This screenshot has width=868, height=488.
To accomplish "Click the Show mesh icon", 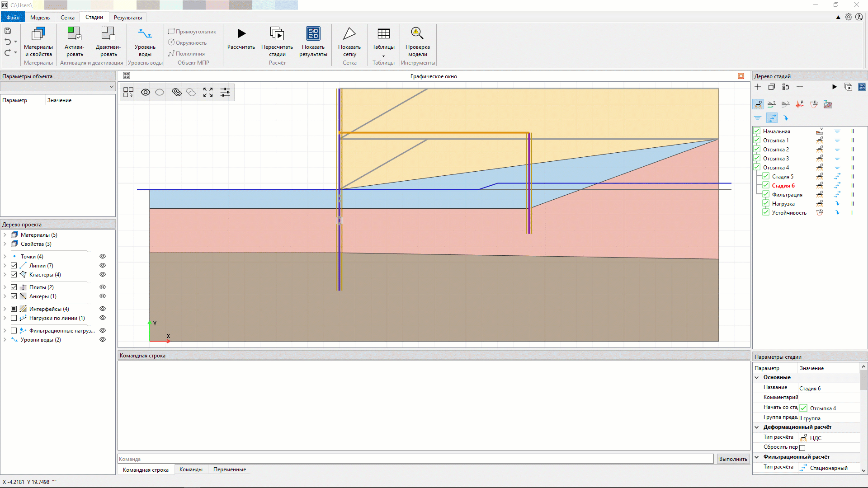I will click(x=349, y=34).
